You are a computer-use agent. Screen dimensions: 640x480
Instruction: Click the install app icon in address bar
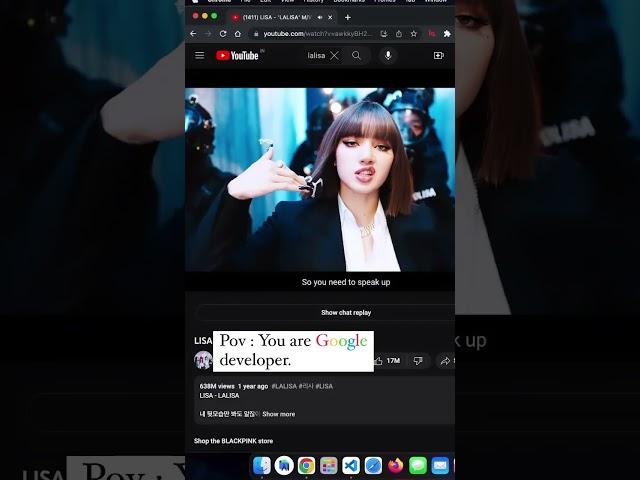(384, 34)
